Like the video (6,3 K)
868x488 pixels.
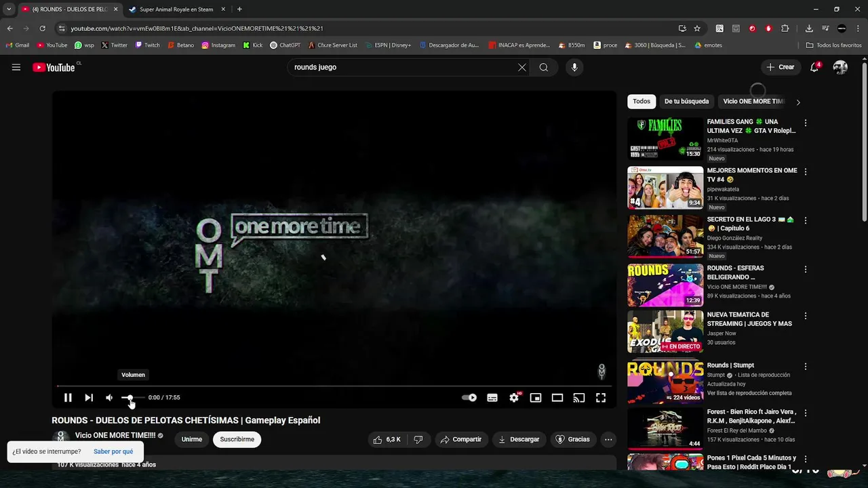[387, 439]
